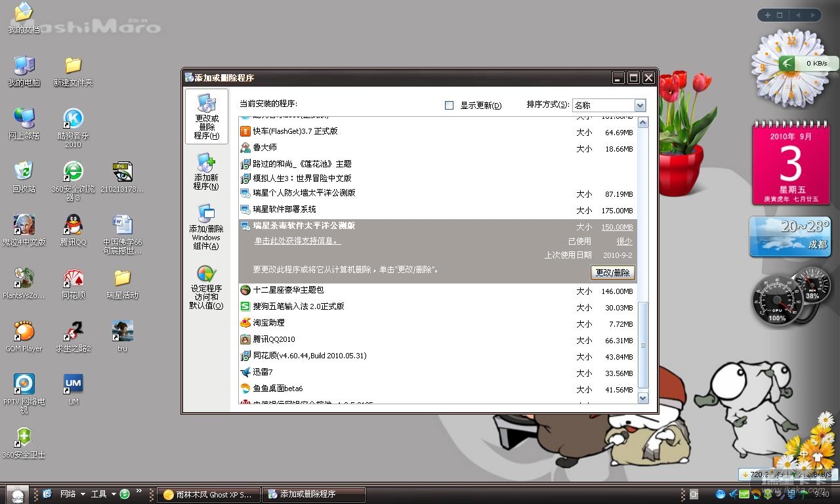Select 路过的和尚_《莲花池》主题 entry

tap(438, 163)
